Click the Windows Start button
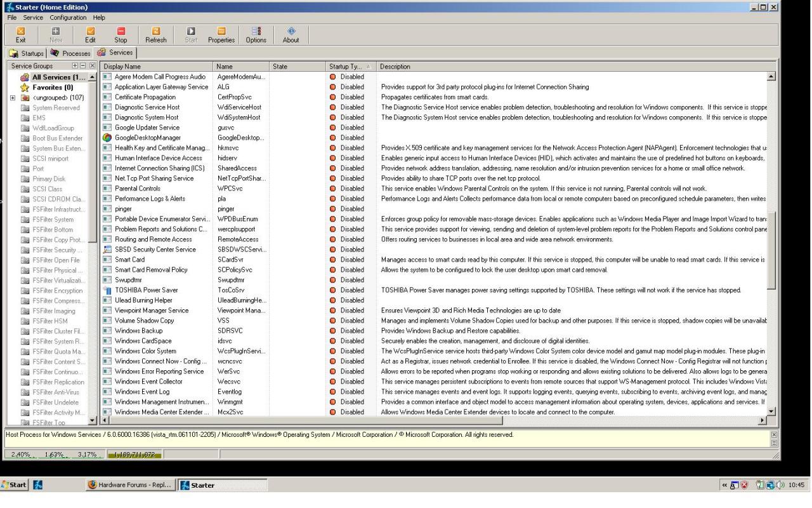 14,485
